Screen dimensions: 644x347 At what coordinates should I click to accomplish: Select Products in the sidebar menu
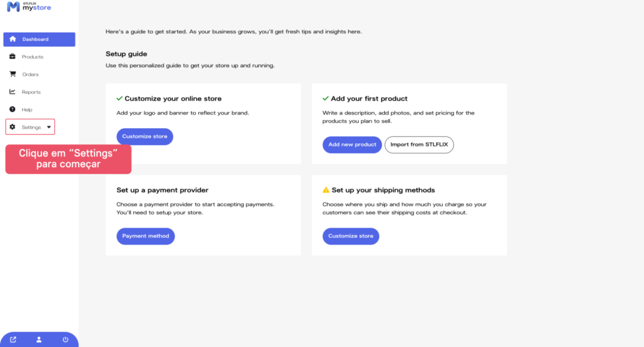[33, 57]
